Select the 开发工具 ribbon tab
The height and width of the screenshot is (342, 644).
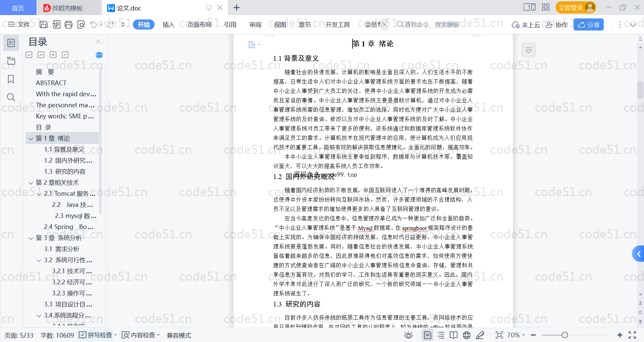(x=337, y=24)
